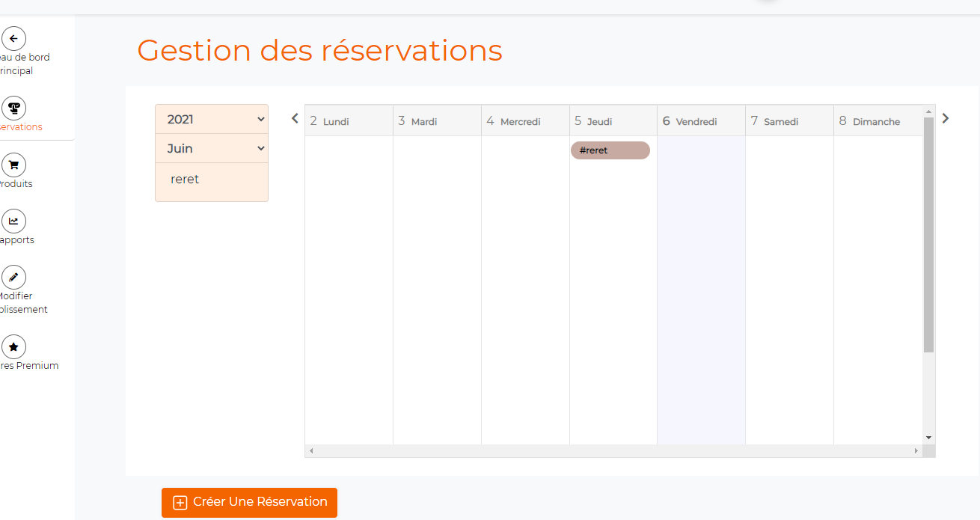Image resolution: width=980 pixels, height=520 pixels.
Task: Select the 7 Samedi column header
Action: (x=789, y=121)
